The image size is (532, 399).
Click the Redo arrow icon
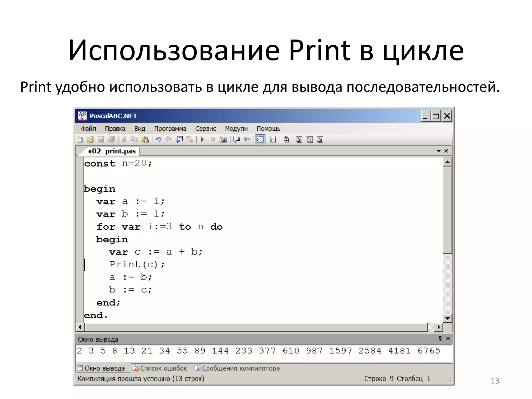169,139
